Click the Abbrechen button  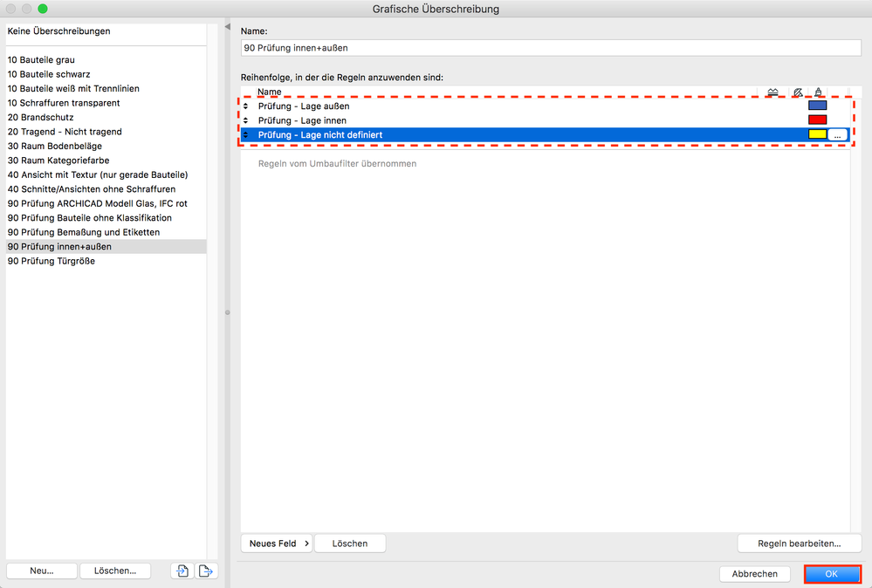(755, 574)
